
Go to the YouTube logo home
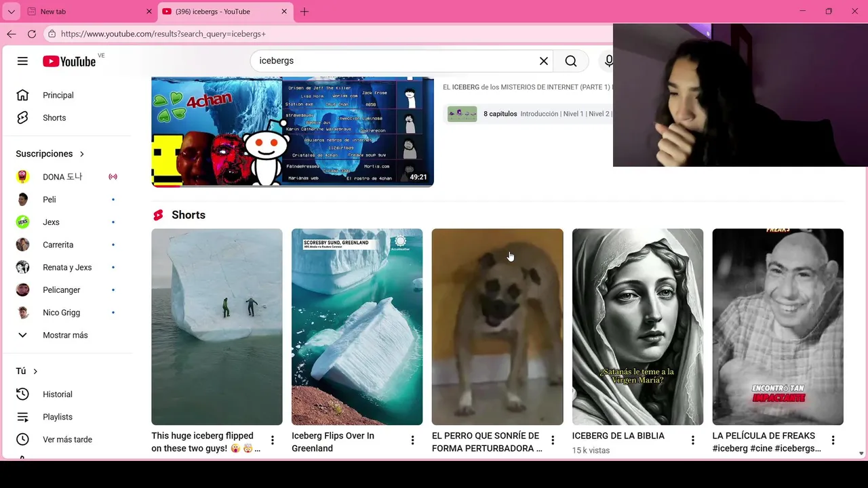pos(69,61)
